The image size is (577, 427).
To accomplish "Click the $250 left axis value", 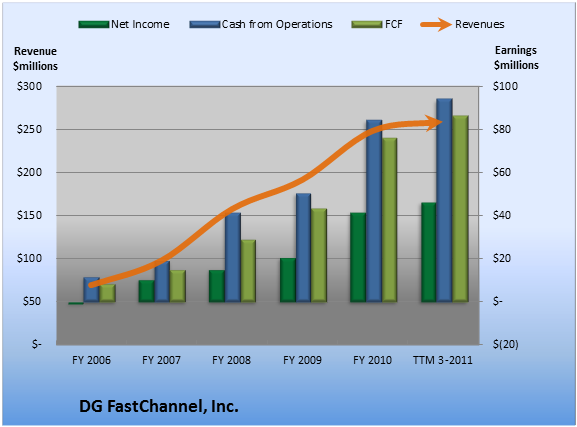I will pyautogui.click(x=29, y=129).
